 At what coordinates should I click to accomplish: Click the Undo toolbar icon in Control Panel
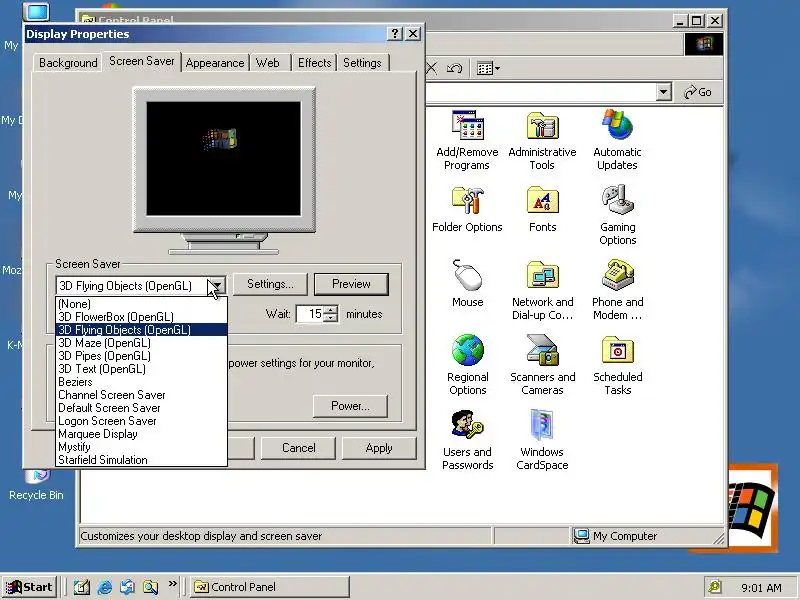point(454,68)
